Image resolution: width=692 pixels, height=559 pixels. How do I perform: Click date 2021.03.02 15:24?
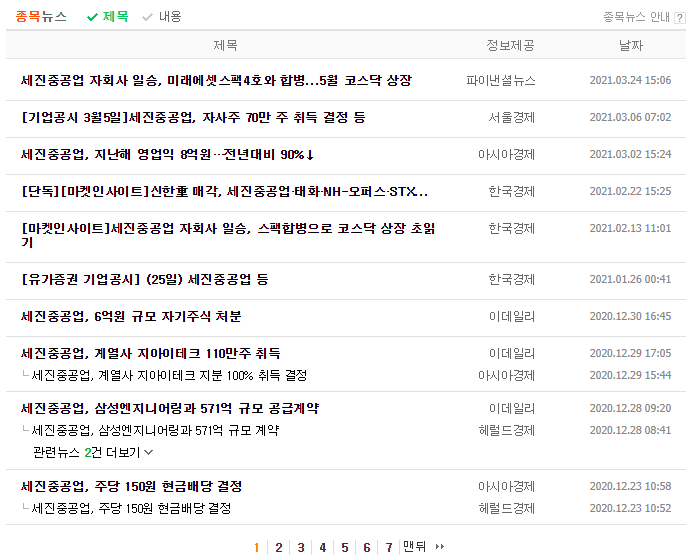pos(630,154)
